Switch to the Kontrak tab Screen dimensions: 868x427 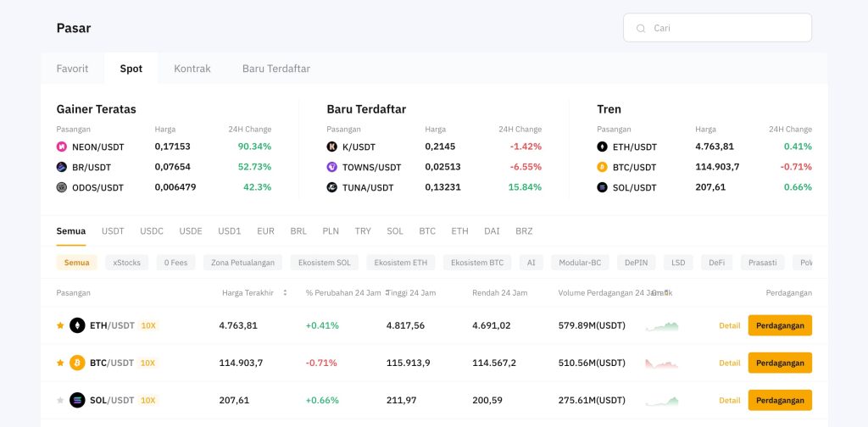pyautogui.click(x=192, y=69)
